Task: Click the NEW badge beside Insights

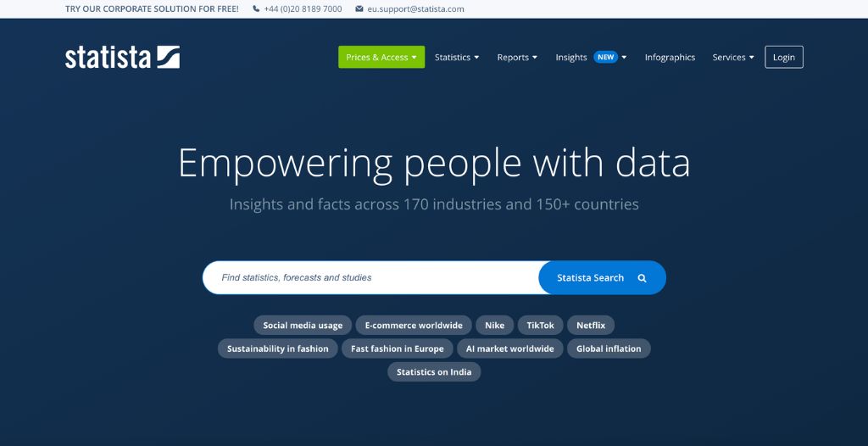Action: tap(605, 58)
